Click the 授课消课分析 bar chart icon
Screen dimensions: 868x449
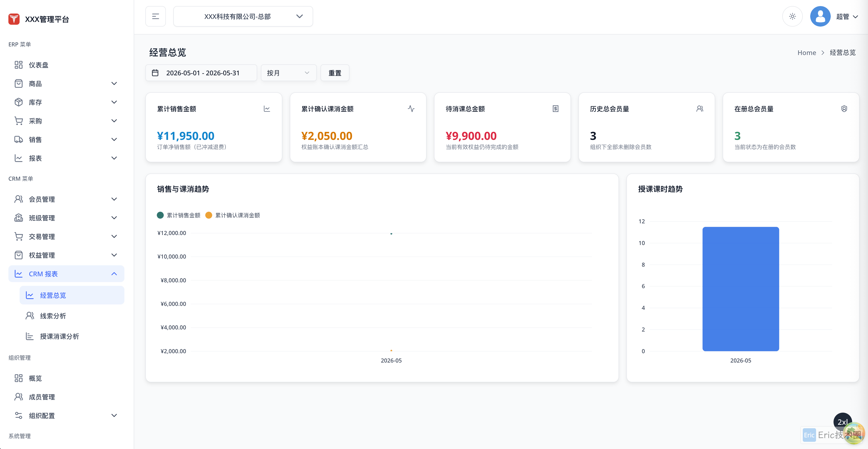[30, 336]
